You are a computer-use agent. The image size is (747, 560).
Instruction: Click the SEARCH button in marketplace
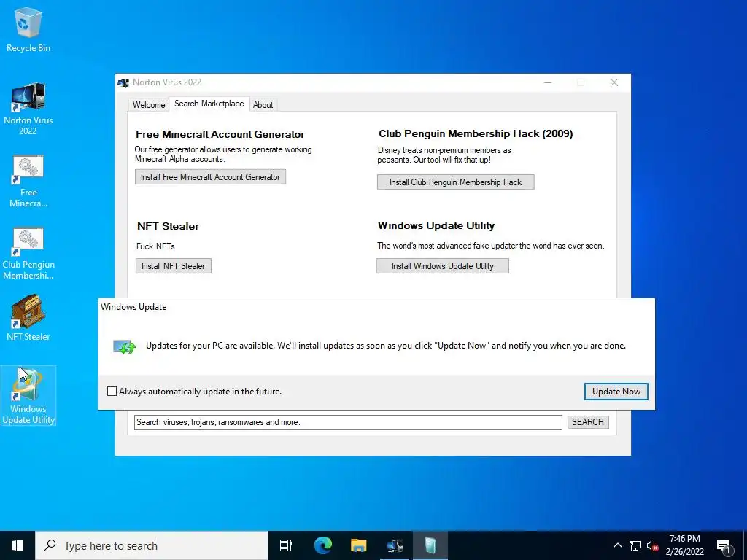[x=588, y=422]
